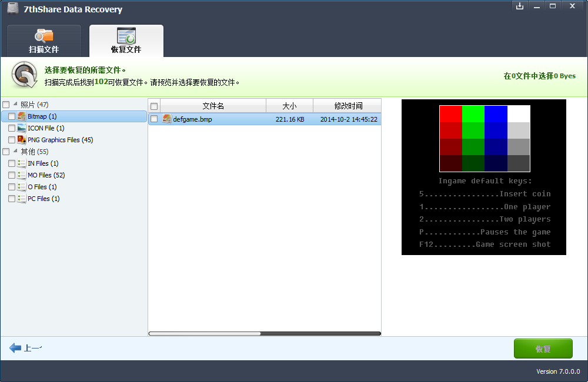Click the MO Files category icon

(x=22, y=175)
